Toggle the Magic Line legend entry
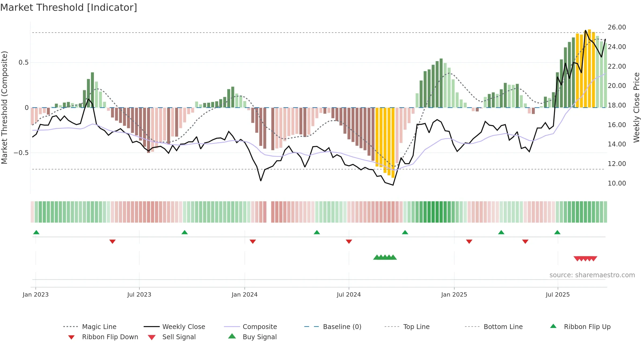This screenshot has width=644, height=362. 90,327
